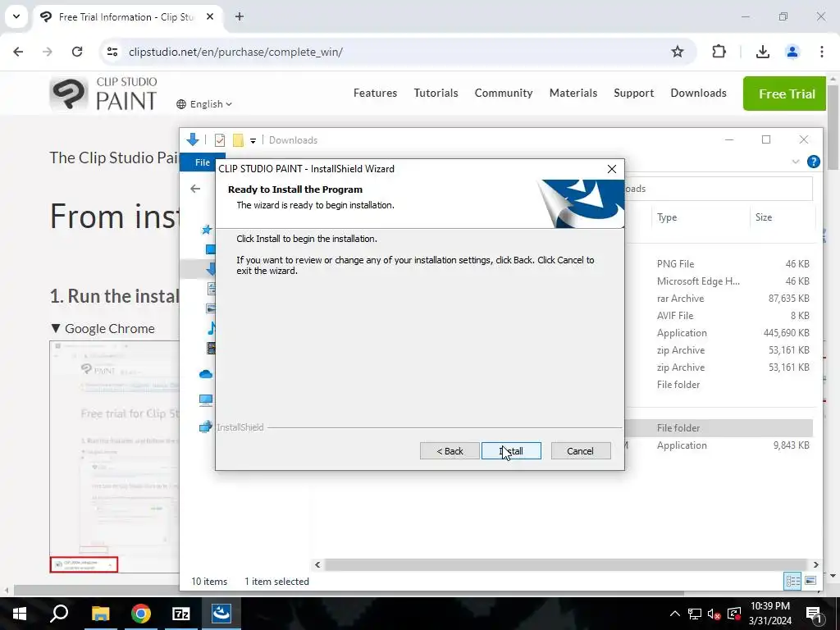Switch Explorer to details view
The height and width of the screenshot is (630, 840).
point(792,581)
